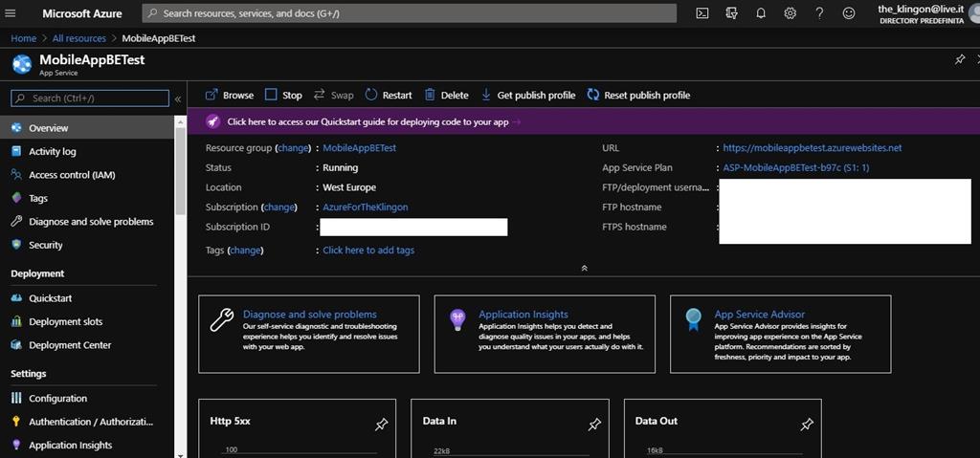Open the ASP-MobileAppBETest-b97c service plan
This screenshot has width=980, height=458.
(x=796, y=167)
